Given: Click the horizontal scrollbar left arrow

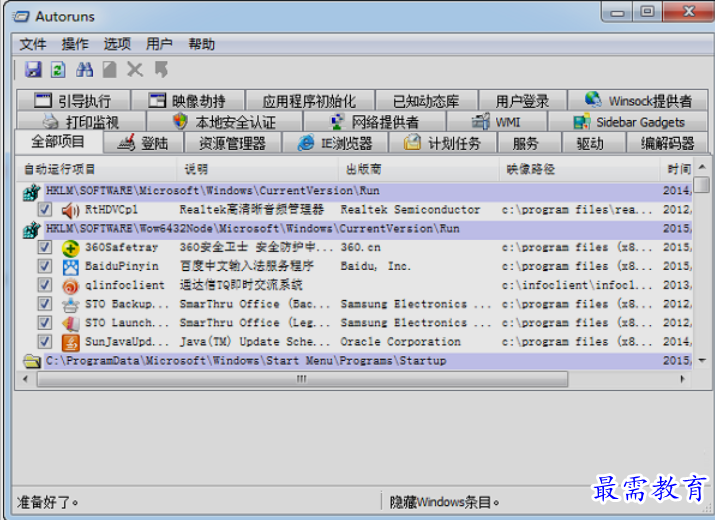Looking at the screenshot, I should 26,379.
